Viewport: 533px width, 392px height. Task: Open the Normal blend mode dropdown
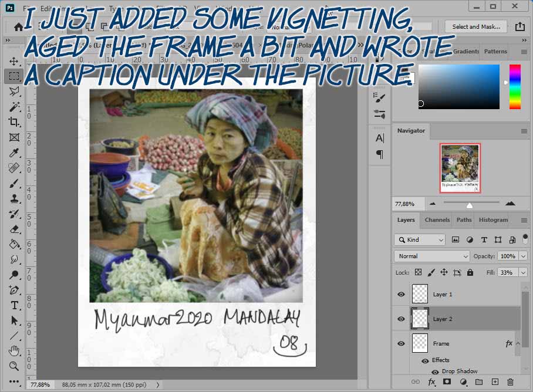(431, 256)
